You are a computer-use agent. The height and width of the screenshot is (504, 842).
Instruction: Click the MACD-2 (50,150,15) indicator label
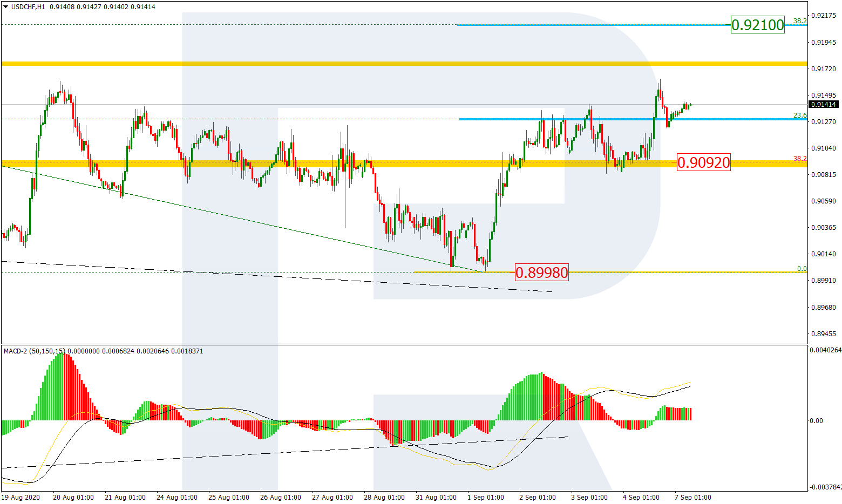[x=35, y=351]
